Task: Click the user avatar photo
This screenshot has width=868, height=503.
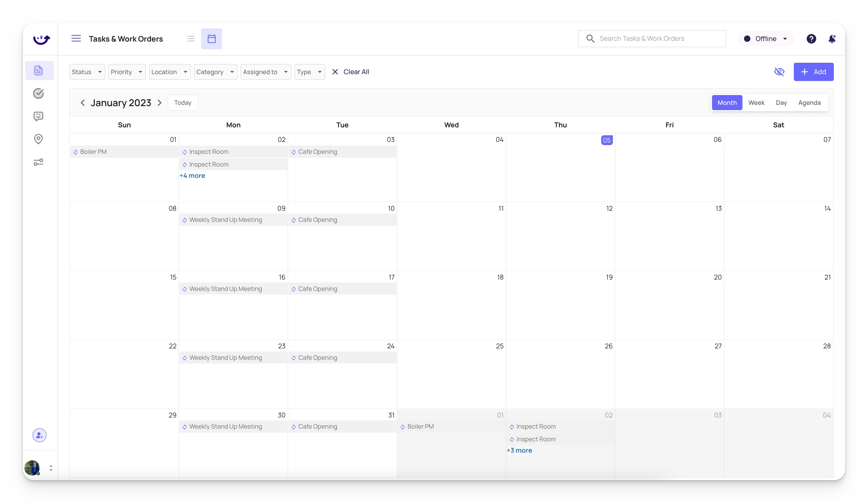Action: 32,468
